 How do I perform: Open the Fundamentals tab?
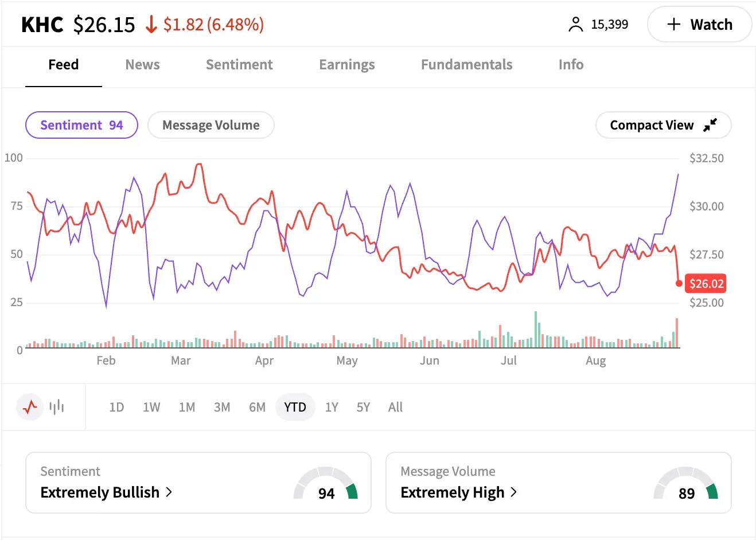[x=467, y=65]
